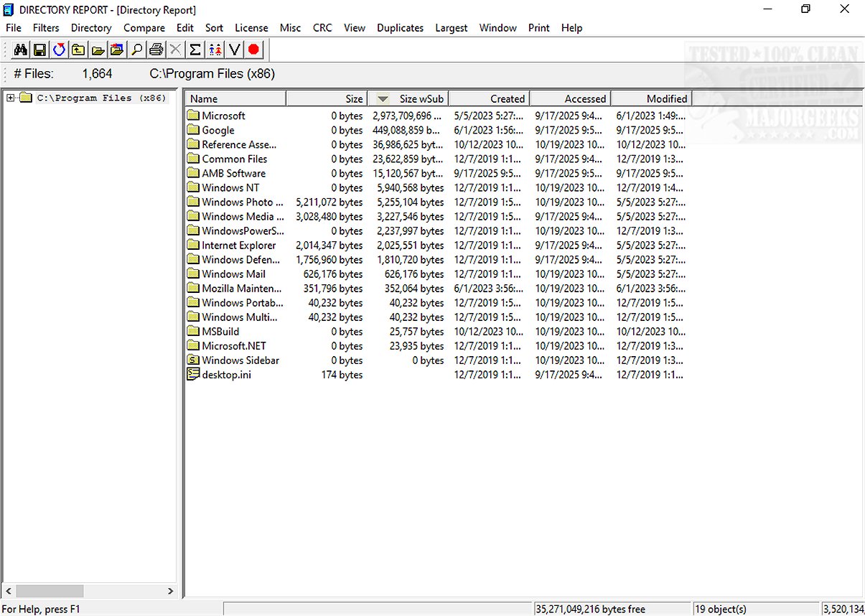The height and width of the screenshot is (616, 865).
Task: Open the File menu
Action: 14,28
